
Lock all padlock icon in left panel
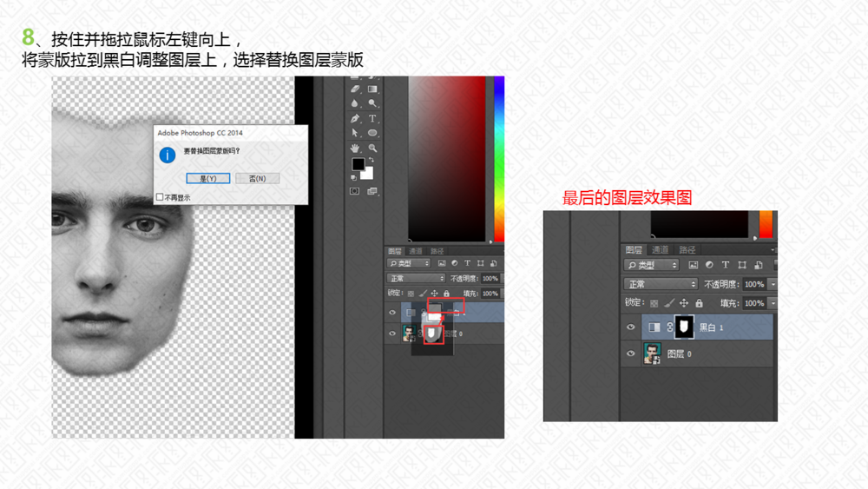click(x=446, y=294)
